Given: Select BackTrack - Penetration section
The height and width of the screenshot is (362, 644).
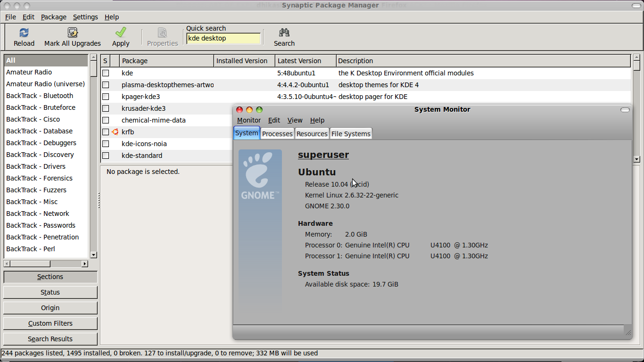Looking at the screenshot, I should click(46, 237).
